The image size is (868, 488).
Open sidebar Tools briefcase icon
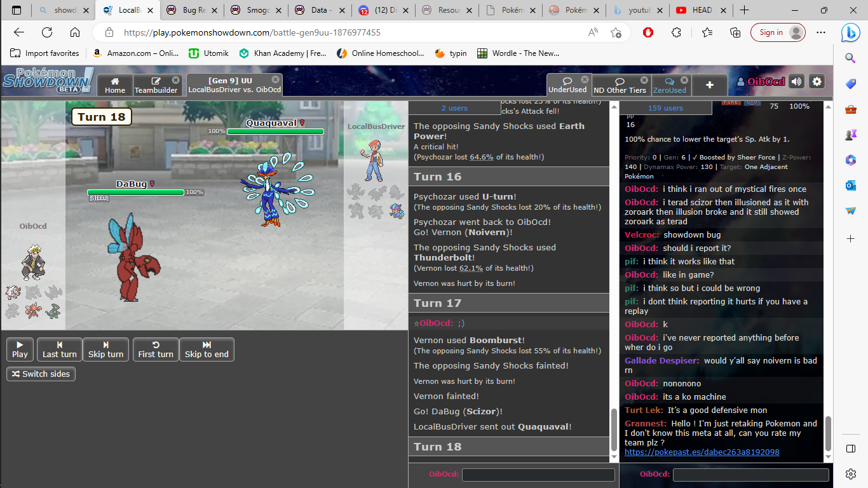(851, 109)
